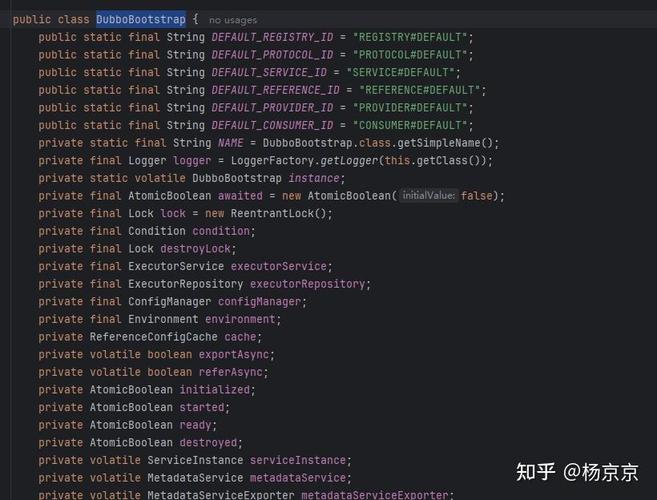Click the destroyed field name
The width and height of the screenshot is (657, 500).
coord(208,442)
